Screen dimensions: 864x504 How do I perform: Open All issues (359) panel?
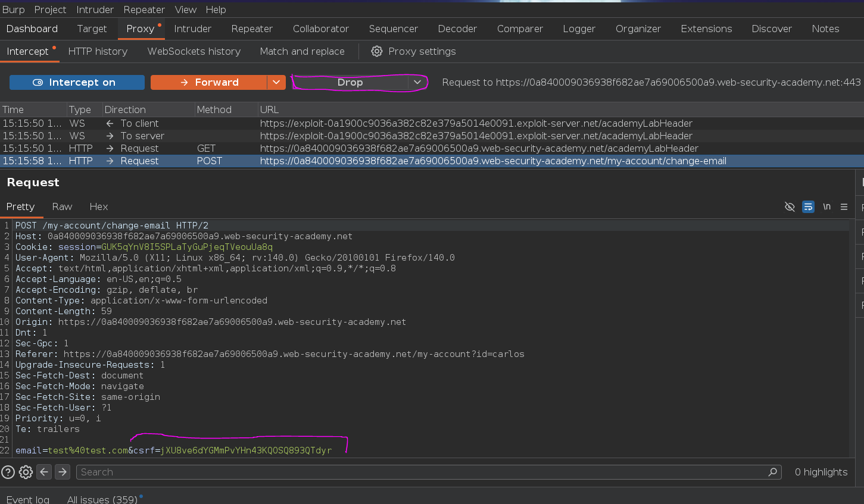102,499
